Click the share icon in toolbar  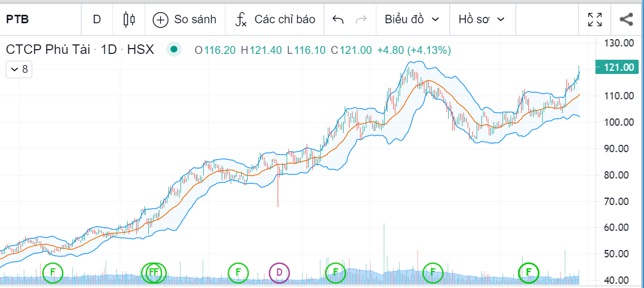pyautogui.click(x=626, y=20)
